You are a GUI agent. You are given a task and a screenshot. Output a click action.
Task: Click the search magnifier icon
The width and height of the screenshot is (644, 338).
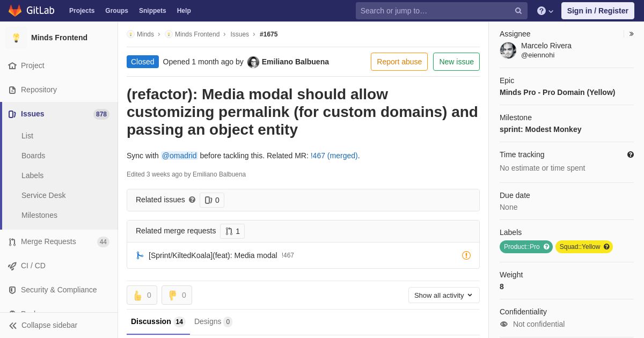[518, 11]
